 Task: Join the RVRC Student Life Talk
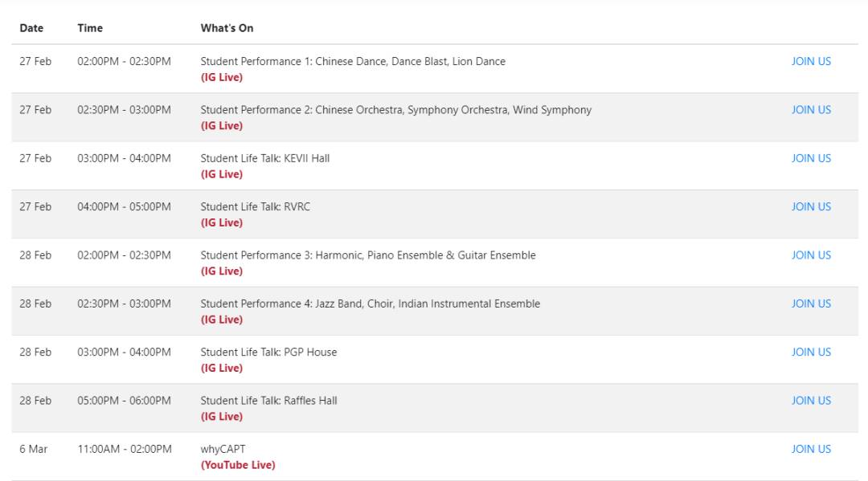click(811, 206)
